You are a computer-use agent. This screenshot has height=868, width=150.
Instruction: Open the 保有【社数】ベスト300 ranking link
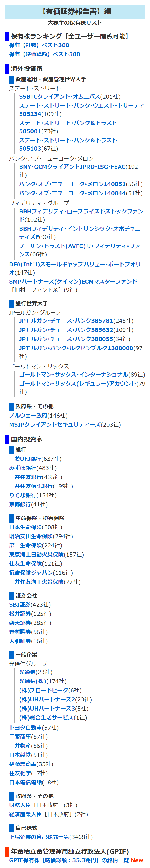point(39,45)
